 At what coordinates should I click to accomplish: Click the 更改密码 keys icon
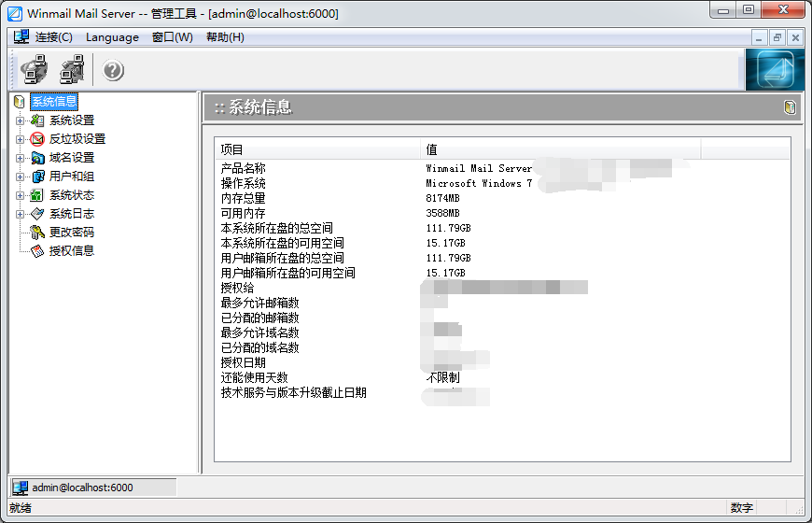tap(37, 233)
